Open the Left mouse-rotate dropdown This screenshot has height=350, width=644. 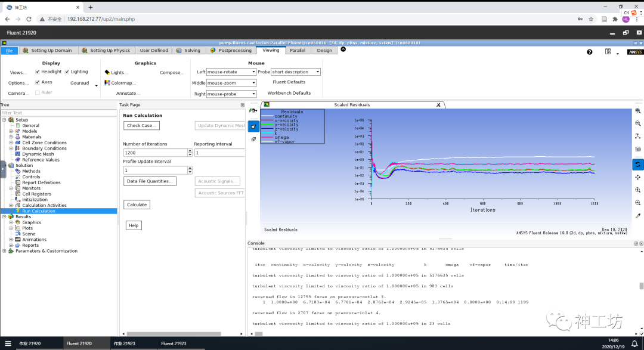(231, 72)
